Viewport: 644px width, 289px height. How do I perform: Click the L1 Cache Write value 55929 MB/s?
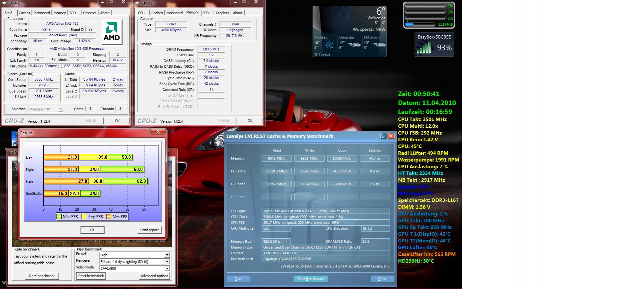309,171
